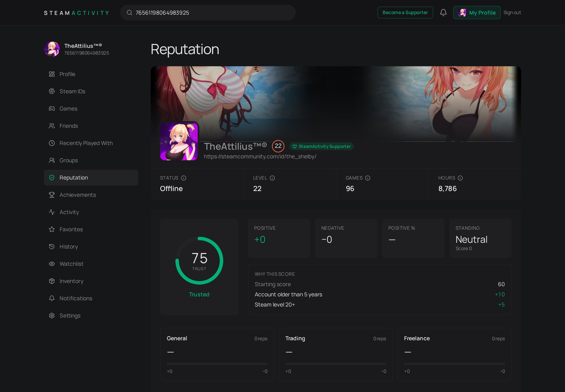Click the "Steam level 20+" row
The width and height of the screenshot is (565, 392).
coord(380,305)
